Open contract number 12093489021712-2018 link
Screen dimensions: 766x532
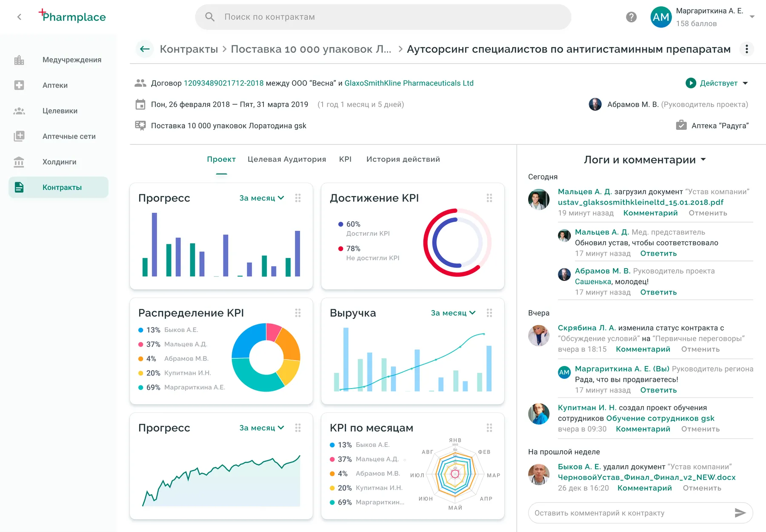pyautogui.click(x=223, y=83)
